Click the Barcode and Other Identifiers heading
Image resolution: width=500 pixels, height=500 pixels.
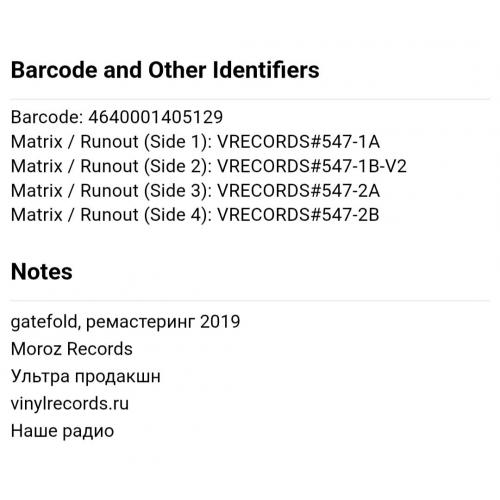coord(165,70)
